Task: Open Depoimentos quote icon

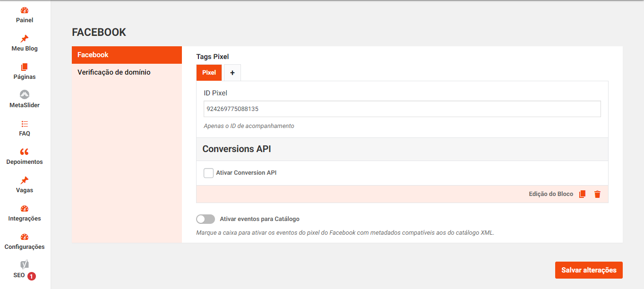Action: (25, 152)
